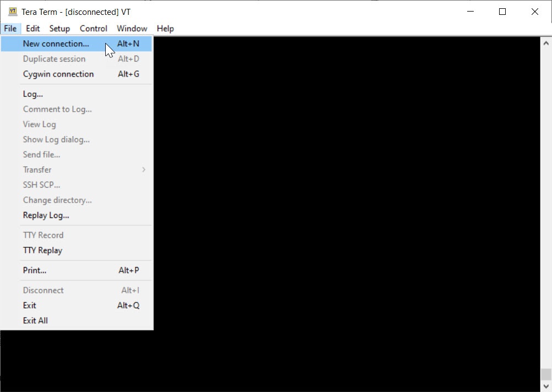This screenshot has width=552, height=392.
Task: Choose Exit from the File menu
Action: coord(29,305)
